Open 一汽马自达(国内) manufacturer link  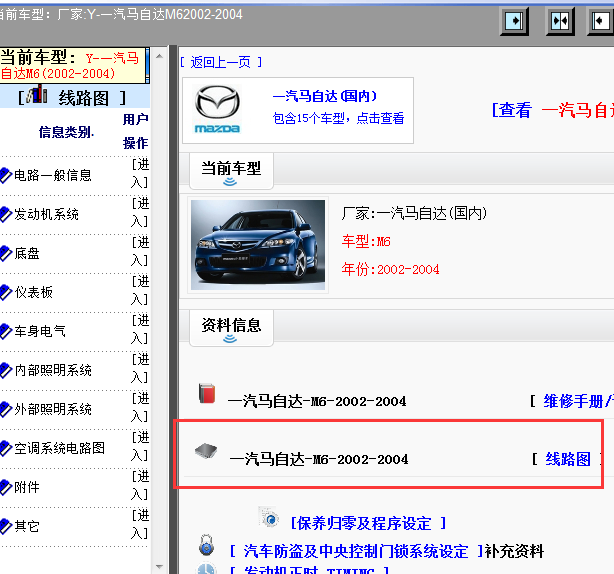tap(324, 96)
